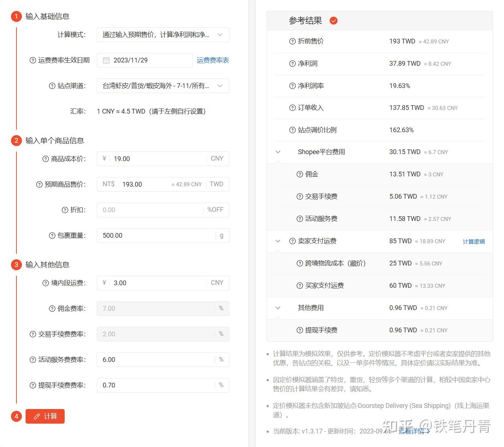Click the 预期商品售价 input field

tap(163, 184)
